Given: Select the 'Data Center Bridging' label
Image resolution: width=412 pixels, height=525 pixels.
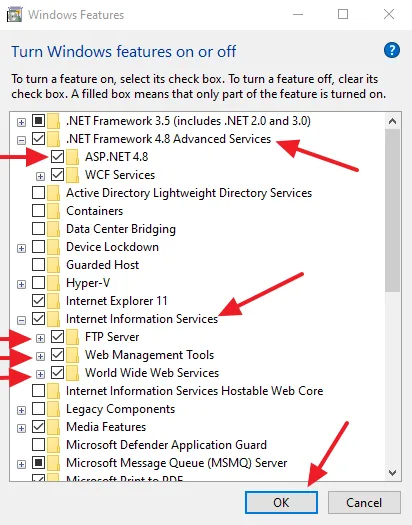Looking at the screenshot, I should [x=121, y=229].
